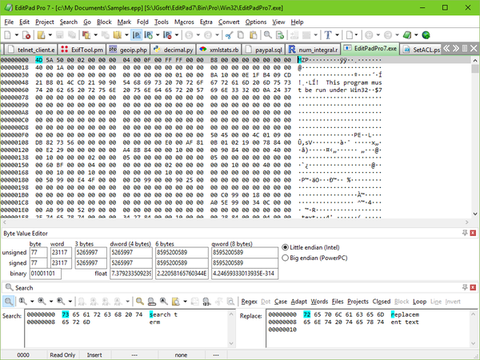Click the Paste clipboard icon

tap(254, 35)
